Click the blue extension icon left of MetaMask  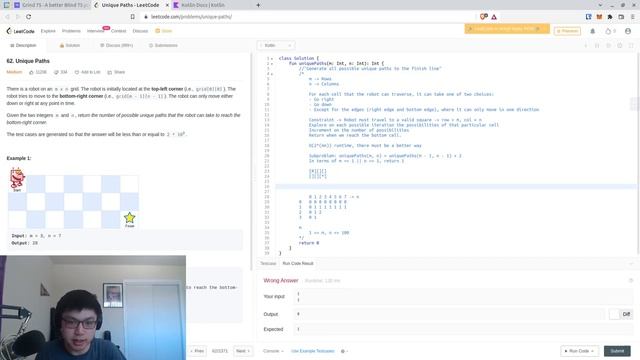[589, 17]
